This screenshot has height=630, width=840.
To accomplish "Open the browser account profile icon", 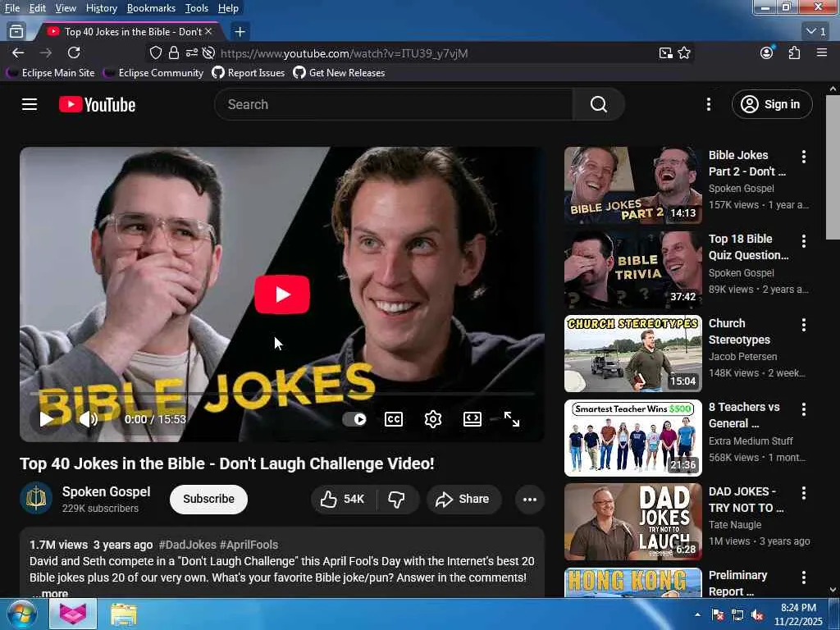I will point(767,52).
